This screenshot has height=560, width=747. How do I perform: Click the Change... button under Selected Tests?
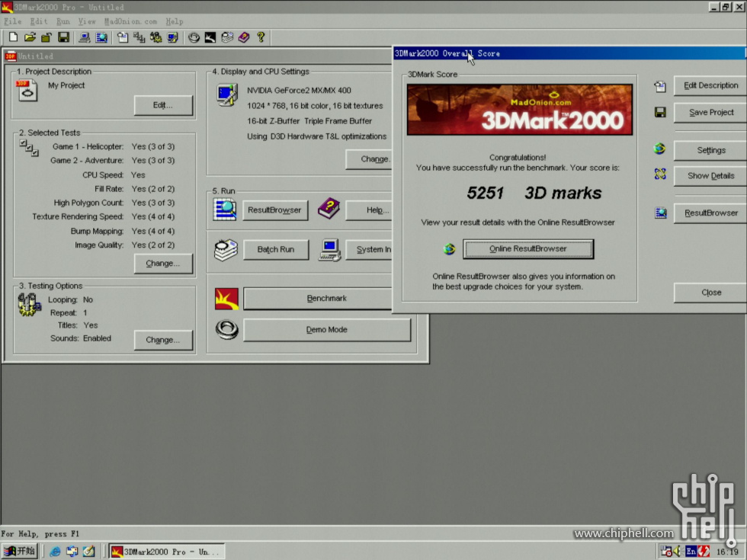pos(163,264)
